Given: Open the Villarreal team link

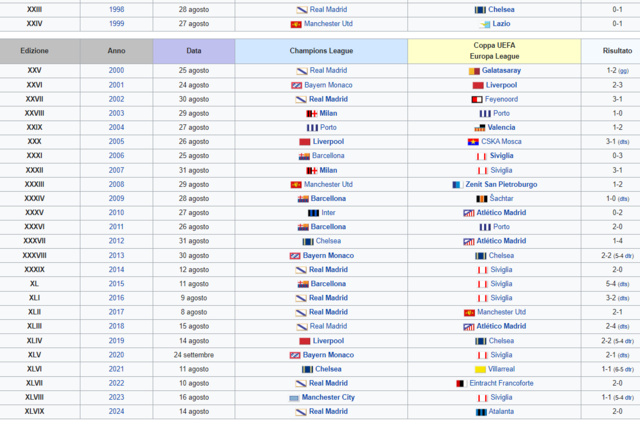Looking at the screenshot, I should click(501, 369).
